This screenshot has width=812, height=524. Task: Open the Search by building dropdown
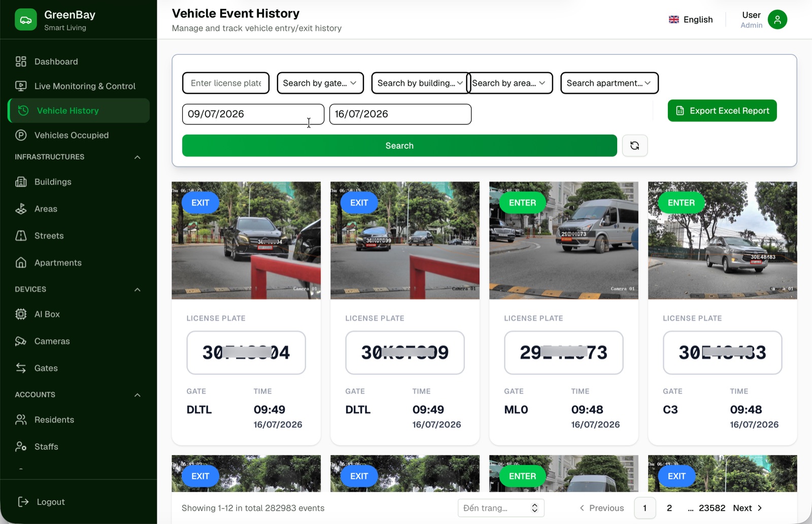420,83
